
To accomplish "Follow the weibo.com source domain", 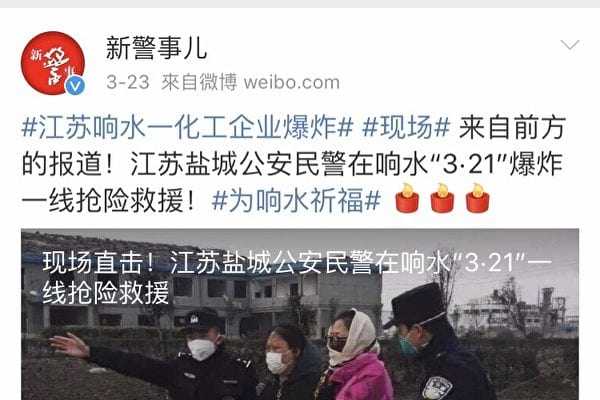I will (292, 82).
